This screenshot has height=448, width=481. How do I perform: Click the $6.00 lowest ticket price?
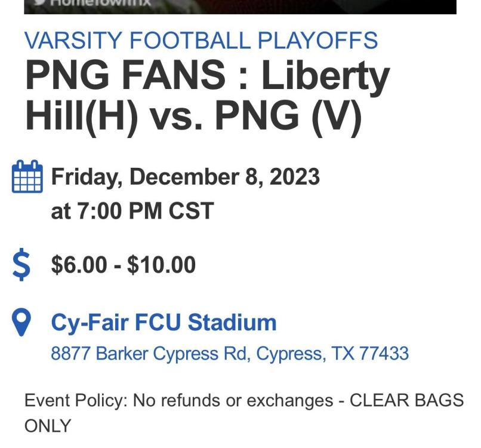(x=79, y=265)
